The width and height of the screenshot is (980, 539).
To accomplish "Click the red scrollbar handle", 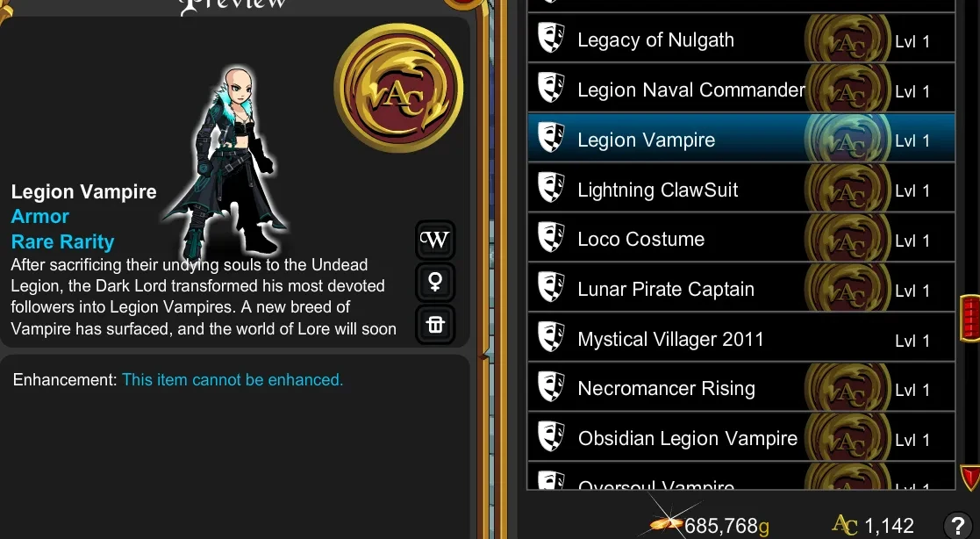I will (x=970, y=319).
